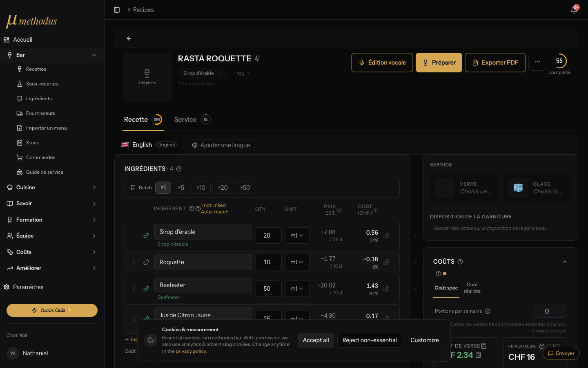Click the back arrow above recipe title

coord(129,38)
